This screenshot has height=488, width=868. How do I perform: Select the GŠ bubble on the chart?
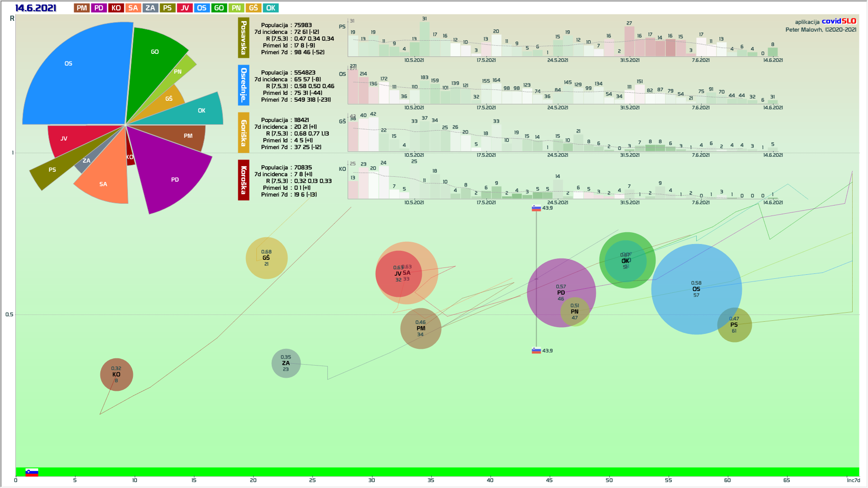pyautogui.click(x=266, y=258)
